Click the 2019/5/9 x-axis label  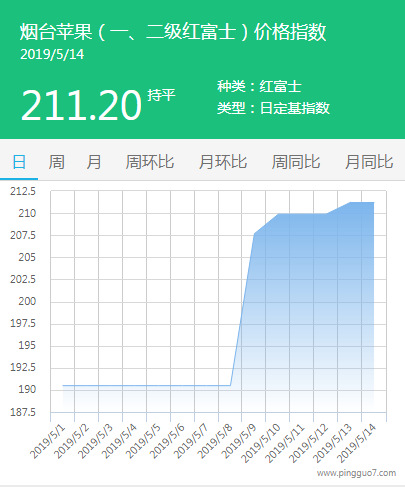click(x=240, y=442)
